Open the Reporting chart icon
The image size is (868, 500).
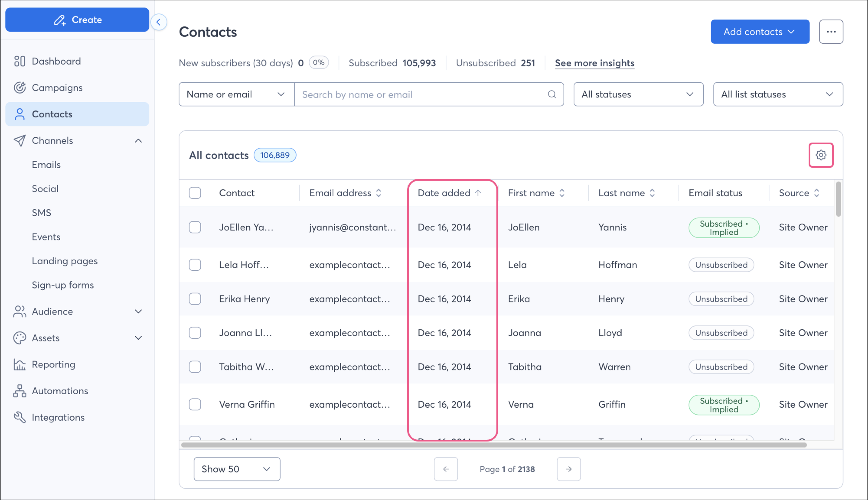click(x=20, y=364)
